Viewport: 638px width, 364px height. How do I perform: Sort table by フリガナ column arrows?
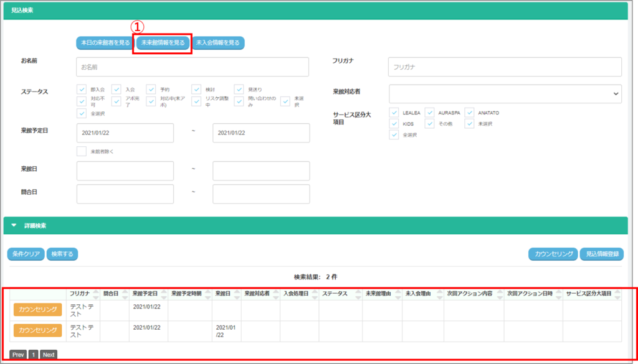(95, 294)
